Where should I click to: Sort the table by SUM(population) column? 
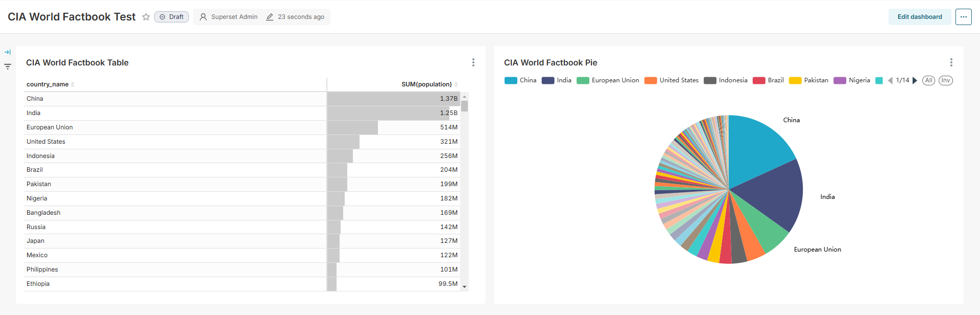coord(426,84)
